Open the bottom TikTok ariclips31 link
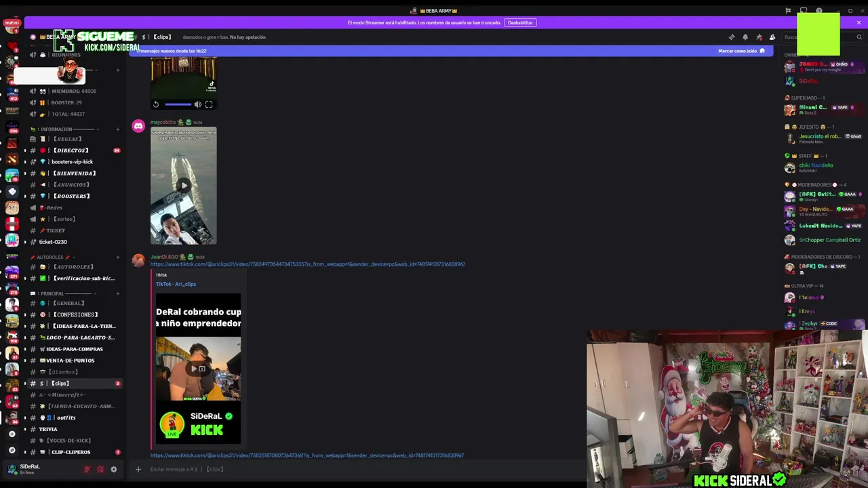The height and width of the screenshot is (488, 868). click(x=307, y=455)
